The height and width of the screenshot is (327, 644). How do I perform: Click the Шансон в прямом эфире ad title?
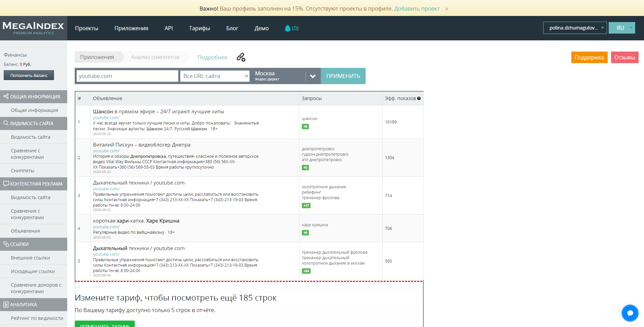coord(159,112)
